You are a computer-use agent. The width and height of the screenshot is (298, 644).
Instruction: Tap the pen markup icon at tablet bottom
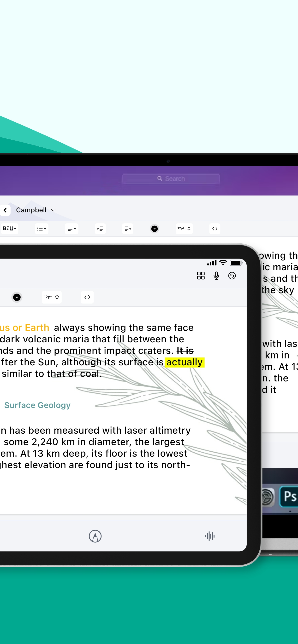[95, 536]
